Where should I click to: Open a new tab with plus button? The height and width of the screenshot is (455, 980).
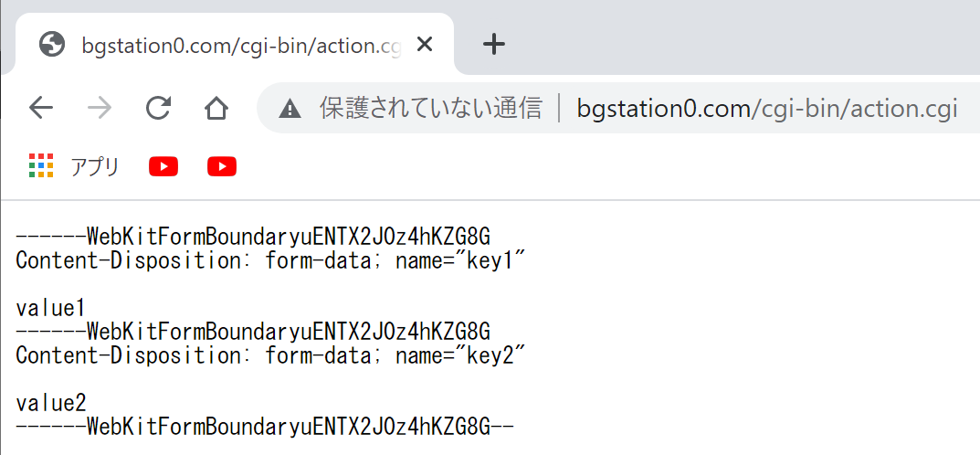click(494, 45)
